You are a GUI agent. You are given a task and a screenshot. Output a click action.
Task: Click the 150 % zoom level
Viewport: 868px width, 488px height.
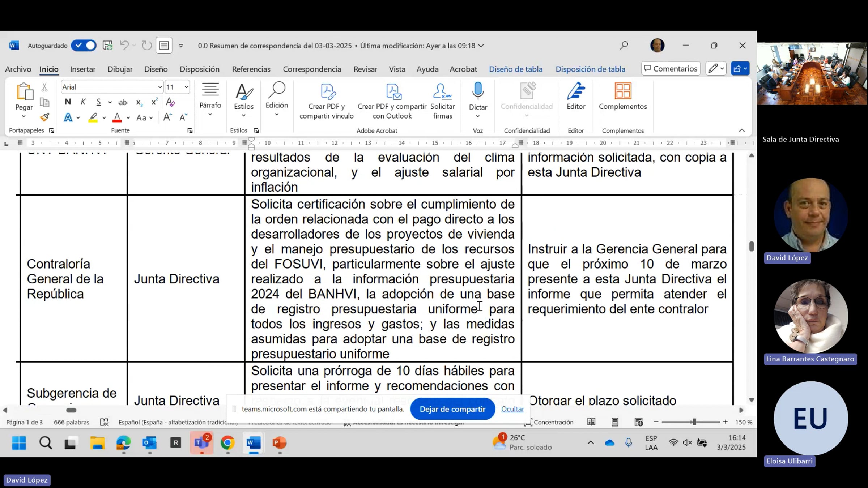point(744,422)
